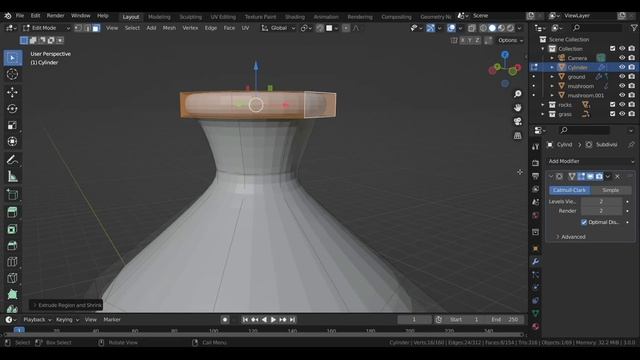Viewport: 640px width, 360px height.
Task: Remove the Subdivision modifier
Action: coord(617,176)
